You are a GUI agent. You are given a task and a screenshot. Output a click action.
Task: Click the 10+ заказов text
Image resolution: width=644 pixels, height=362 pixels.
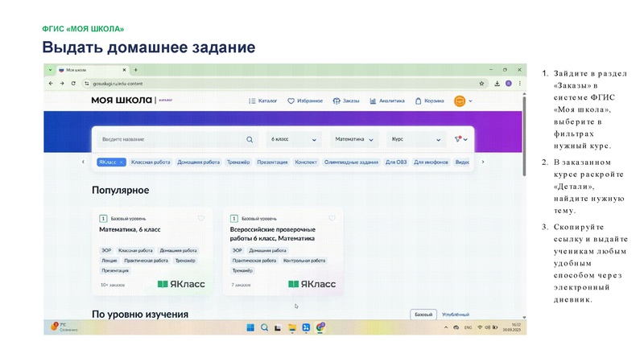coord(113,285)
